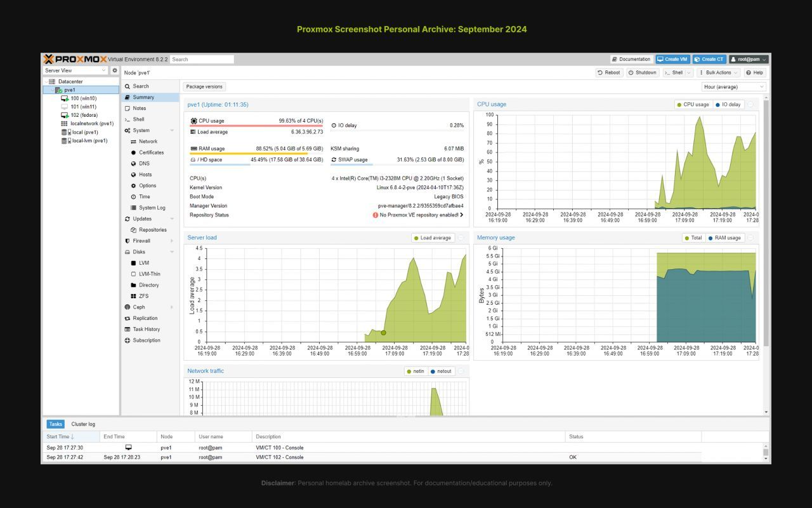The image size is (812, 508).
Task: Focus the top Search field
Action: pos(202,59)
